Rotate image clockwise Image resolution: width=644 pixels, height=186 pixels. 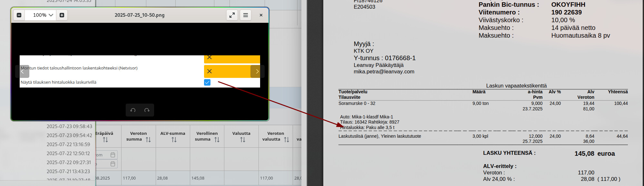point(147,110)
